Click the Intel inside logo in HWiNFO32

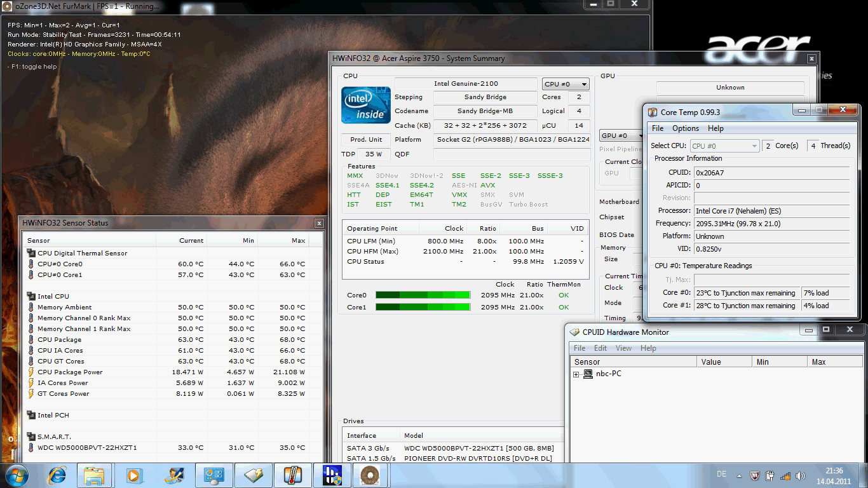tap(366, 105)
